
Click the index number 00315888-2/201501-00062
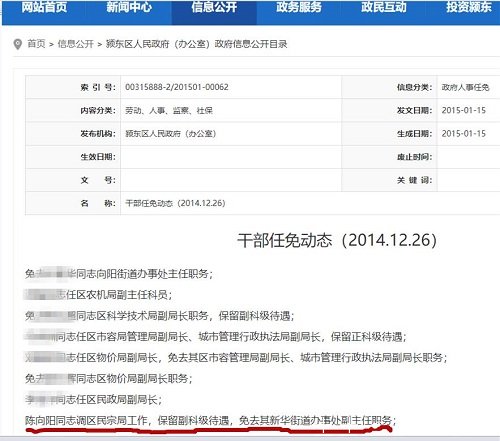pos(177,87)
